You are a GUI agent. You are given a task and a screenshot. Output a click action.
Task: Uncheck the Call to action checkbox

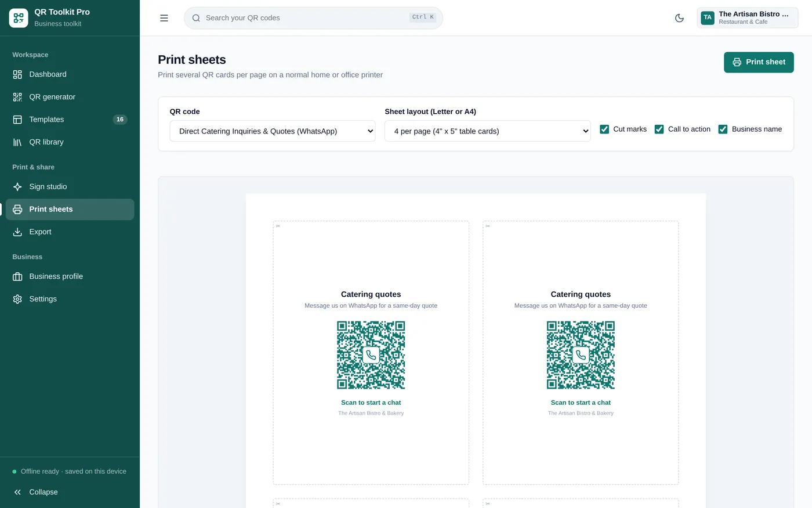click(x=659, y=129)
